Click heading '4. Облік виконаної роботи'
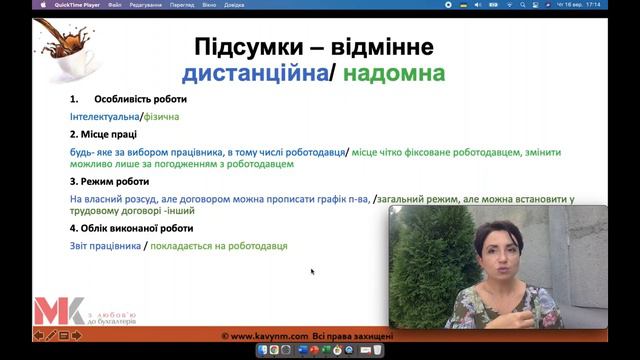 point(131,228)
